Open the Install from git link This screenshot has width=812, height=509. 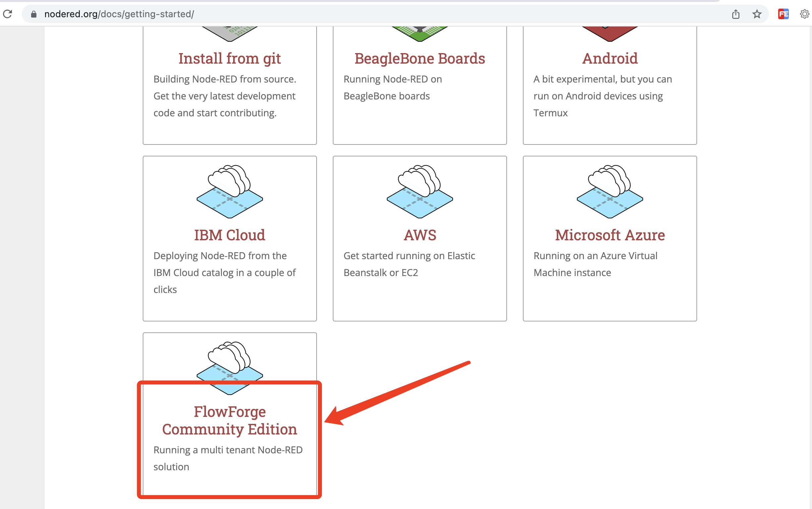point(230,59)
